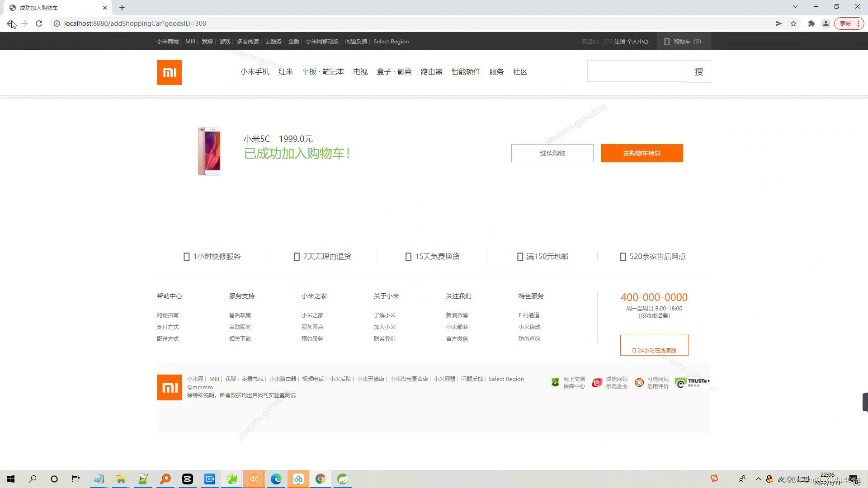This screenshot has width=868, height=488.
Task: Click the TRUSTe certification badge
Action: pos(693,382)
